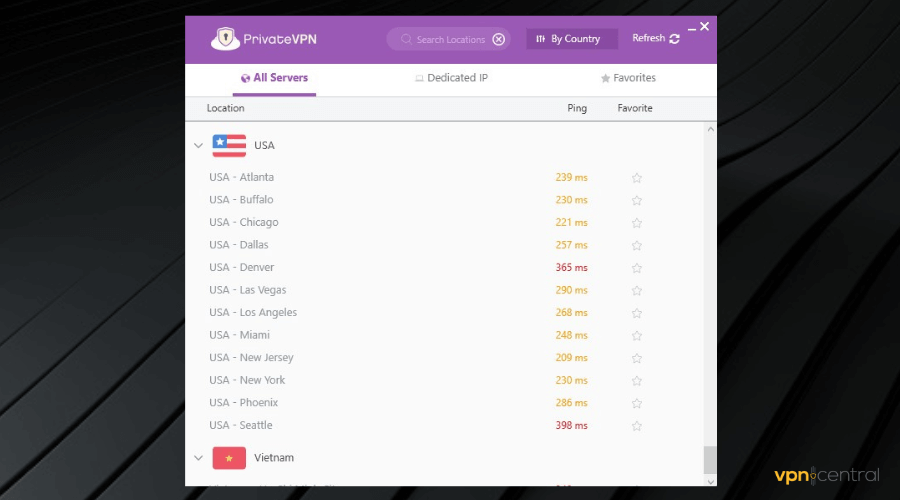The image size is (900, 500).
Task: Favorite the USA - Miami server
Action: pos(637,335)
